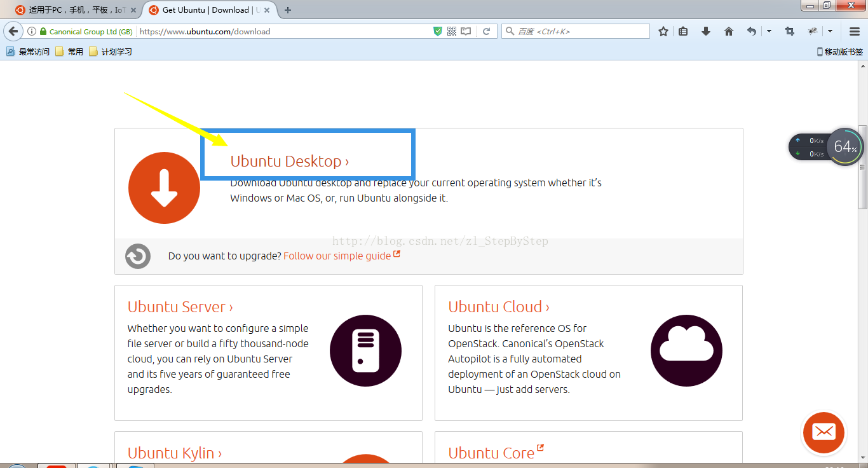868x468 pixels.
Task: Click 'Canonical Group Ltd (GB)' identity label
Action: (91, 32)
